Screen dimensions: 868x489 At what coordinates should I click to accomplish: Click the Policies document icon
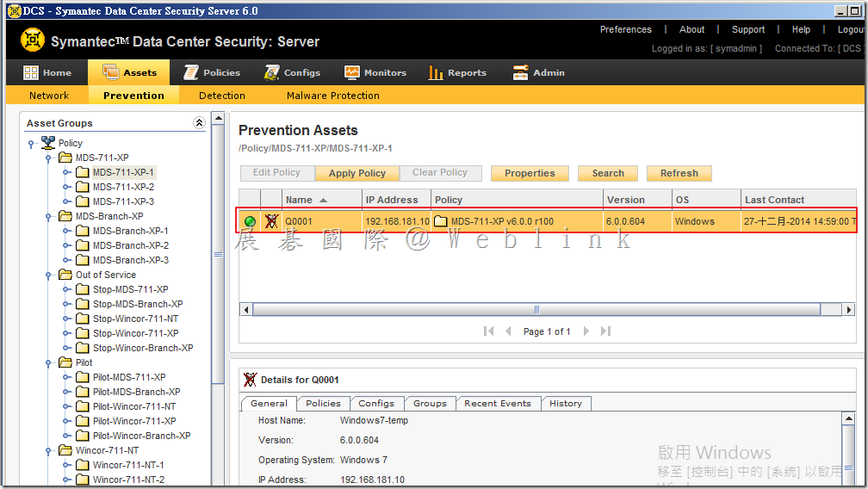191,72
